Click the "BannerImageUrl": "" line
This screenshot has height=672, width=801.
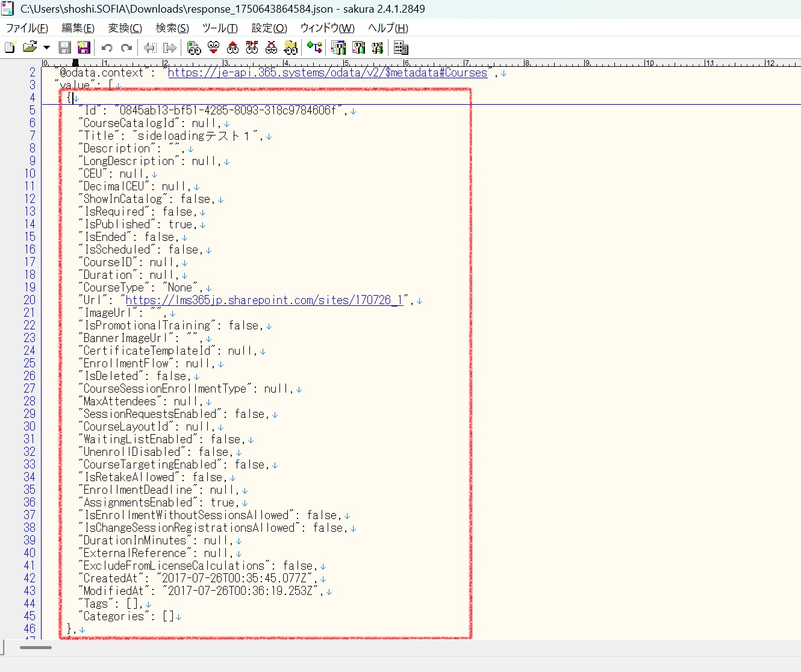click(x=141, y=338)
